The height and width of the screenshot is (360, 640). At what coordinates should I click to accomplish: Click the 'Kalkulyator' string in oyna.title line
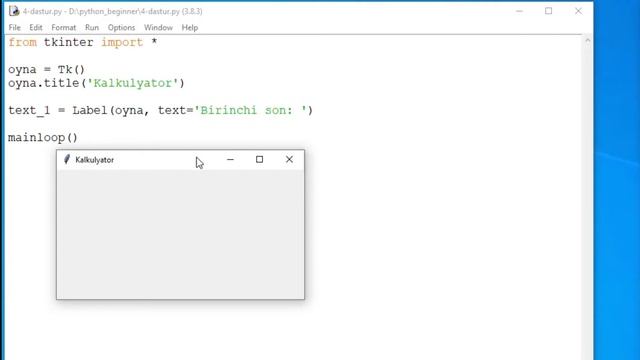click(133, 83)
